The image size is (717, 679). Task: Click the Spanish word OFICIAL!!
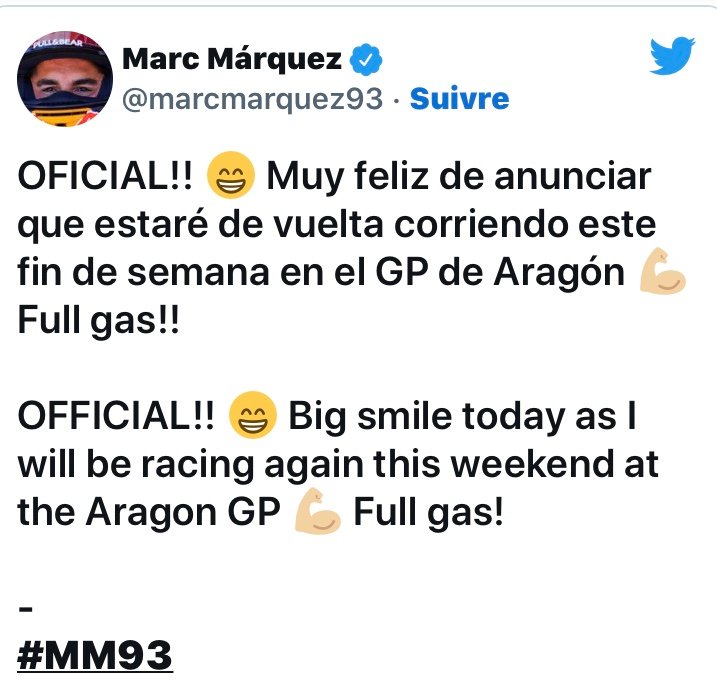click(x=105, y=176)
